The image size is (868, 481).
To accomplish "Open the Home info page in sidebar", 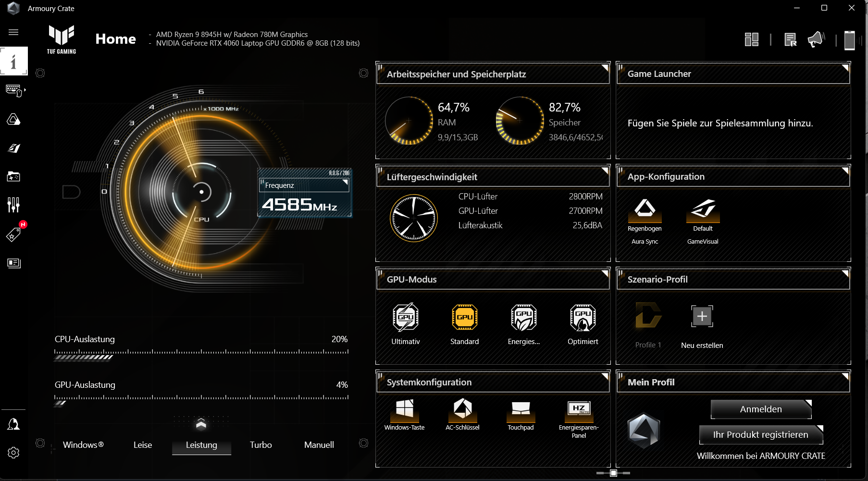I will [x=13, y=61].
